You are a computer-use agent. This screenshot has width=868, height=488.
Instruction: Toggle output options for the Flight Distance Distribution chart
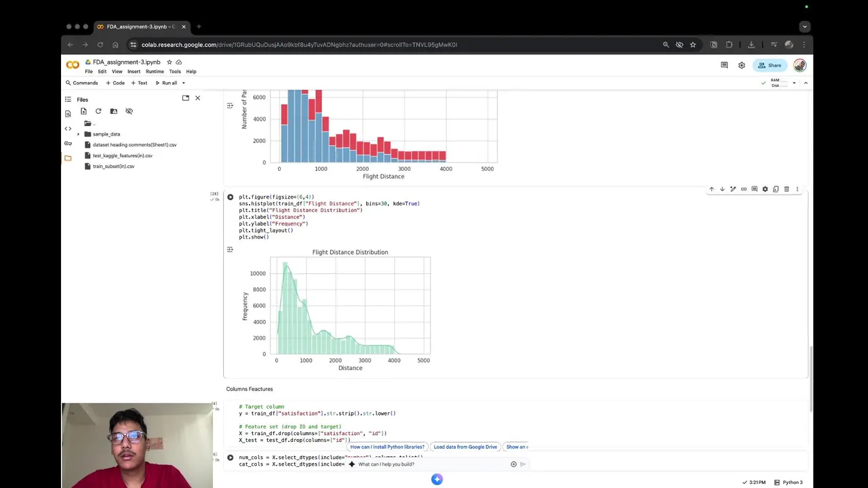coord(230,249)
